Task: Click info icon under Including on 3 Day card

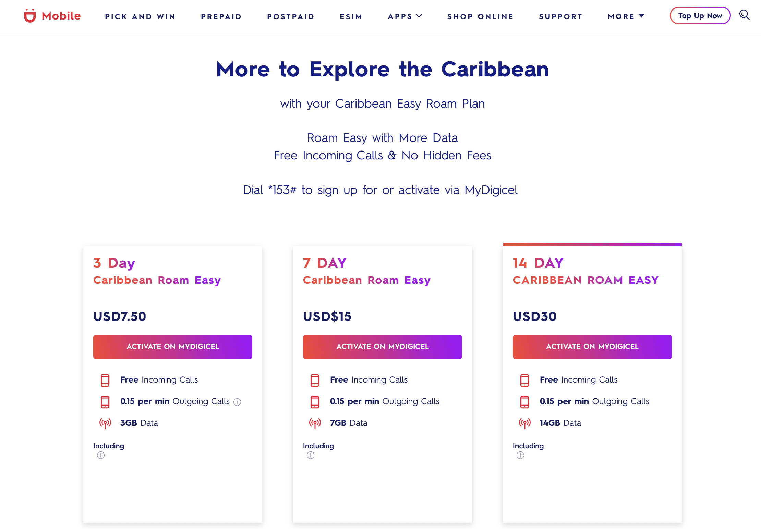Action: tap(100, 455)
